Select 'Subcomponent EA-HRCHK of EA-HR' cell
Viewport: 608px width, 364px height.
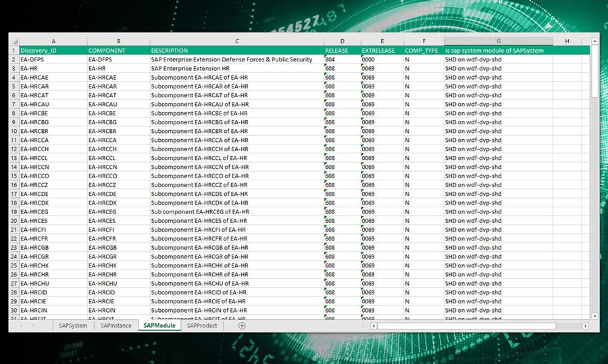tap(237, 265)
